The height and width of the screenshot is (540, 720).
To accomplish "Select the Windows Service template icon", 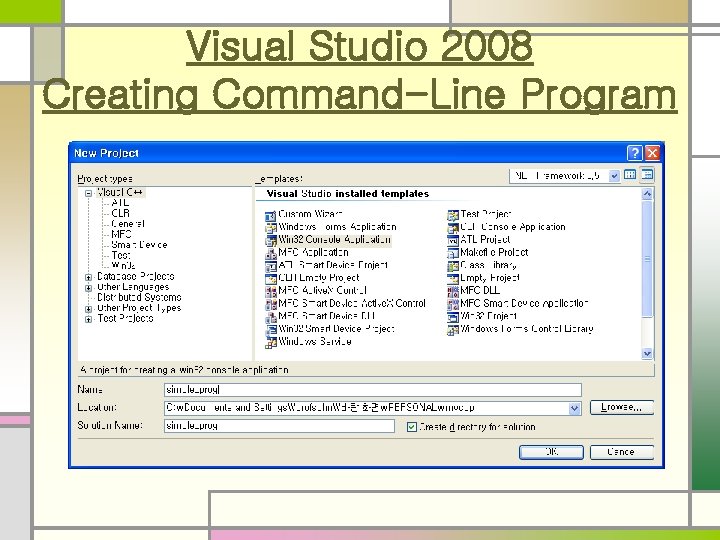I will pyautogui.click(x=270, y=343).
